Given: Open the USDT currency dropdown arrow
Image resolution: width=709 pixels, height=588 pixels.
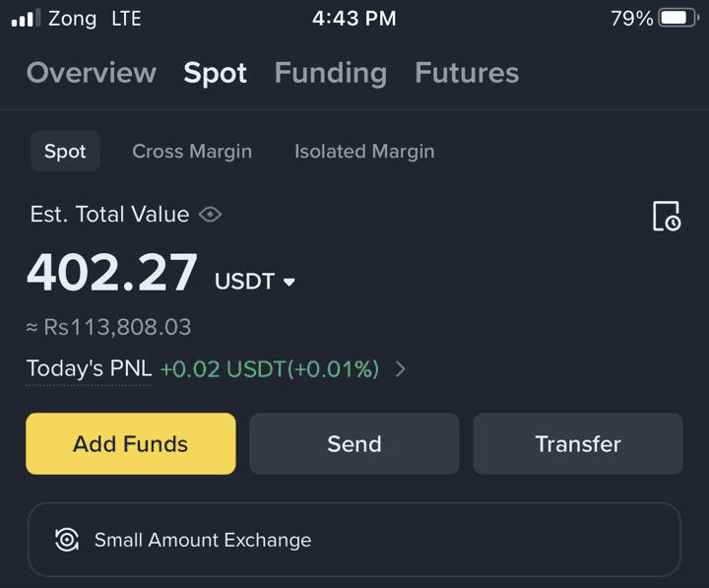Looking at the screenshot, I should coord(289,283).
